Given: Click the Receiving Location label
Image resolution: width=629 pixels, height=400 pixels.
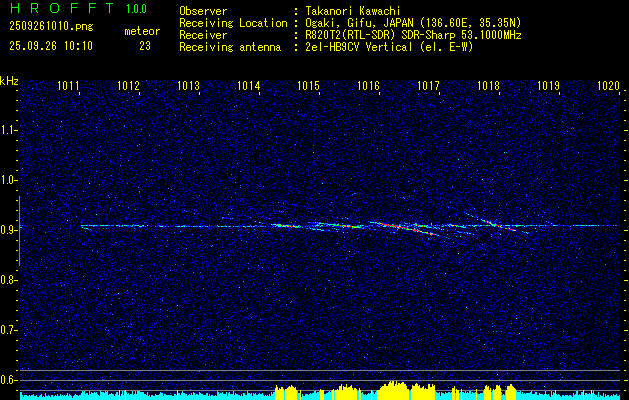Looking at the screenshot, I should click(233, 23).
